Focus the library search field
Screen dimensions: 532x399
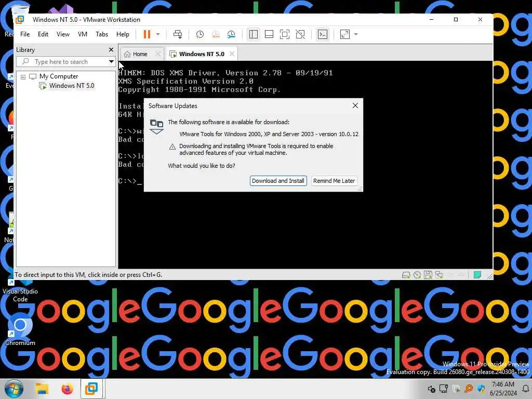coord(61,62)
